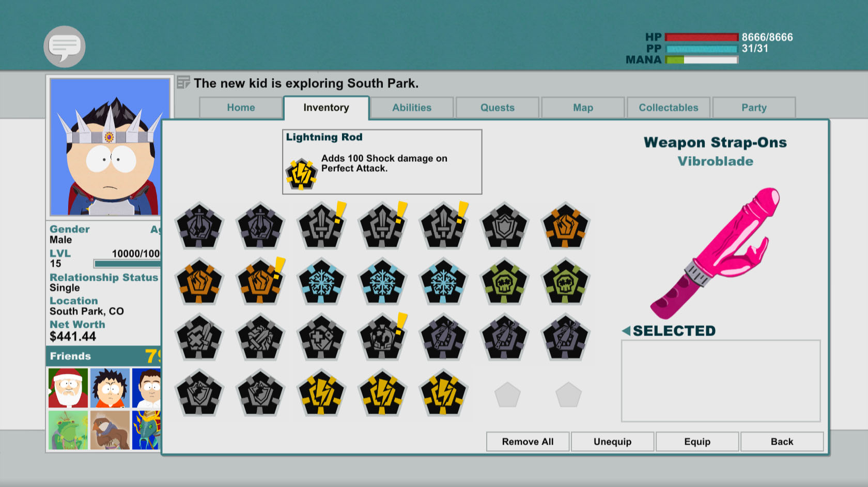Image resolution: width=868 pixels, height=487 pixels.
Task: Select the rightmost blue snowflake strap-on
Action: 443,282
